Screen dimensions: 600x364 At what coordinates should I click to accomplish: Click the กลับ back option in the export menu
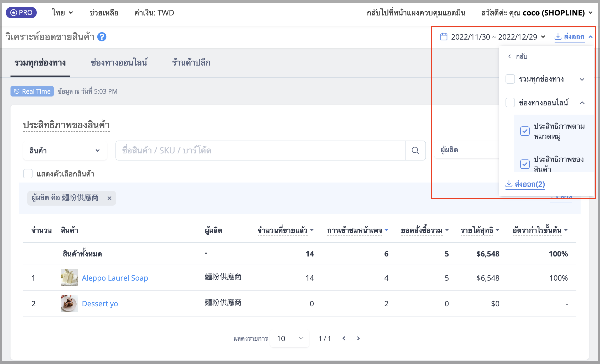click(518, 56)
